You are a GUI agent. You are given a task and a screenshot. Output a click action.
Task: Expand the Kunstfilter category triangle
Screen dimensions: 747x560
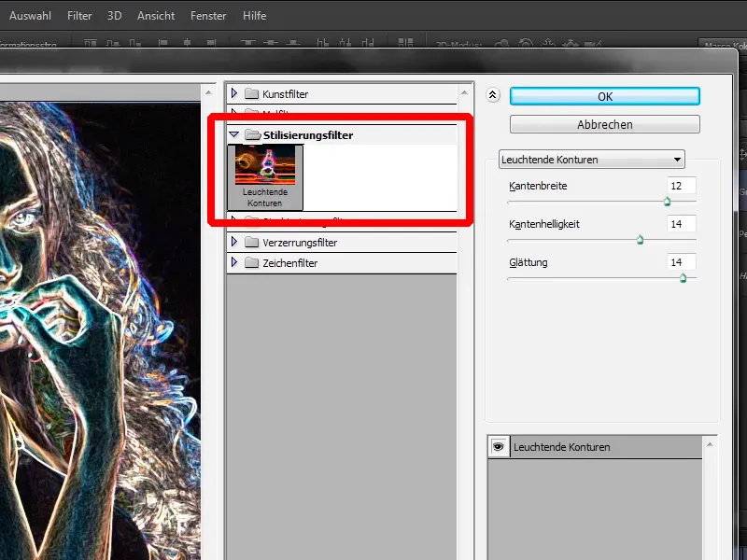pyautogui.click(x=234, y=92)
